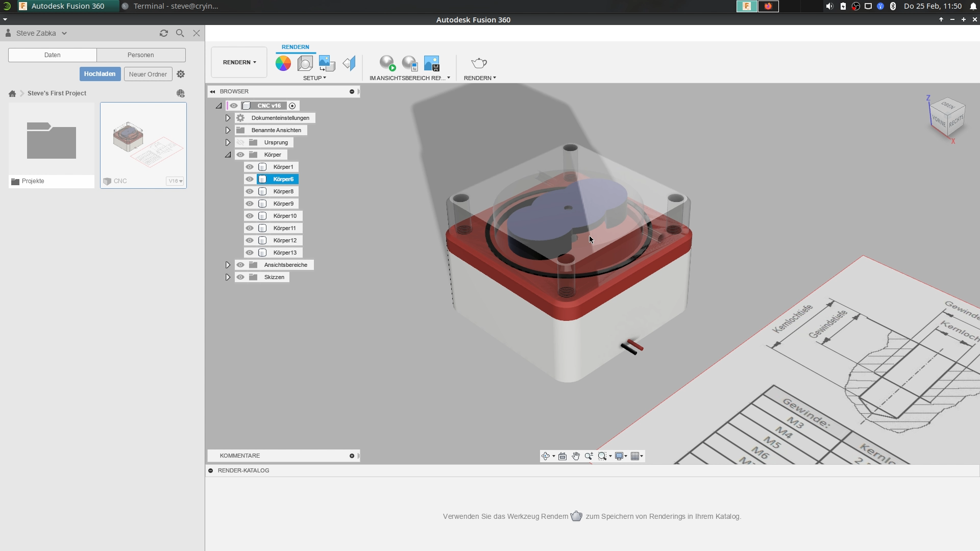Open the Orbit tool in navigation bar

[x=546, y=456]
